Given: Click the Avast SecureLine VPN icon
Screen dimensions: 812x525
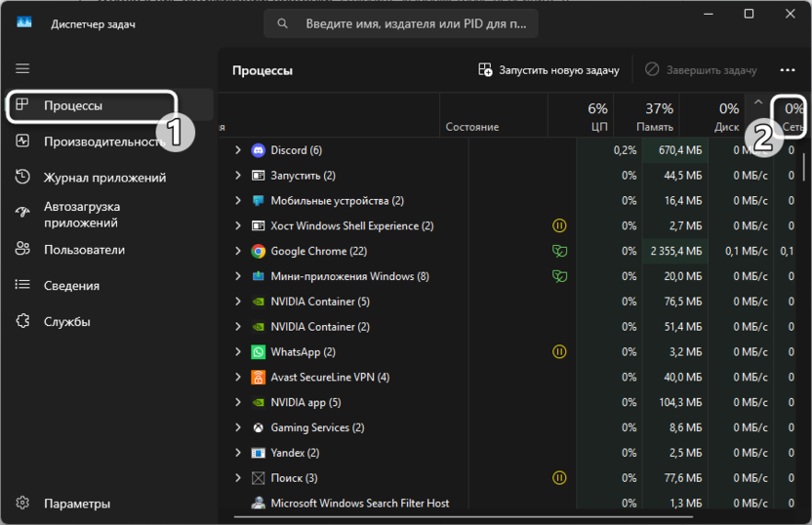Looking at the screenshot, I should click(x=258, y=377).
